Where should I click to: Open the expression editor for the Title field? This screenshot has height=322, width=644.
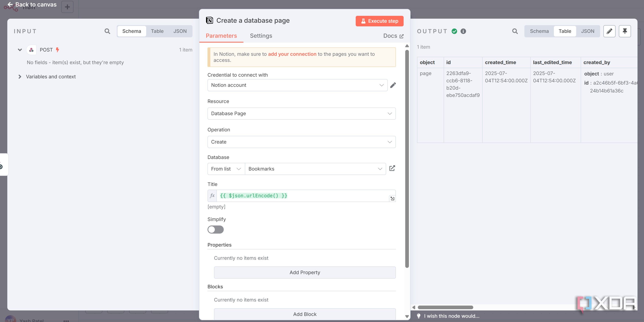tap(392, 199)
